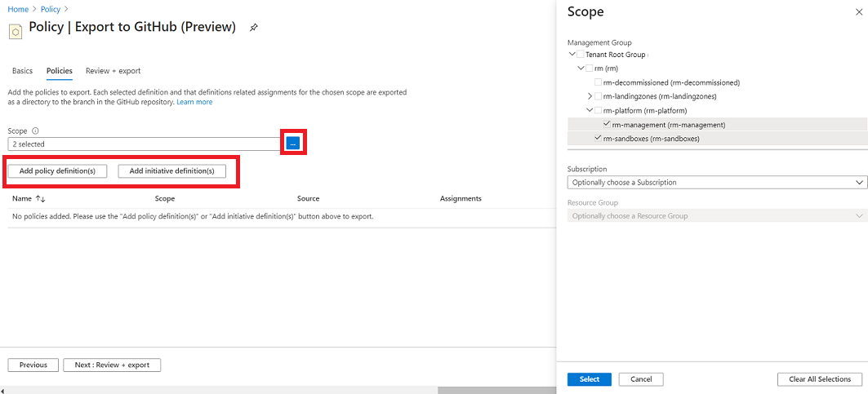Open the Scope info tooltip icon
Viewport: 868px width, 394px height.
pos(35,131)
